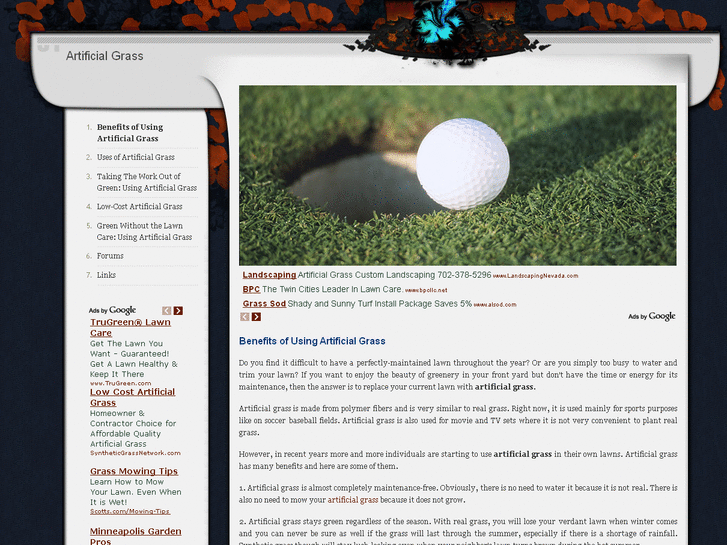Follow the red artificial grass link in point 1
The image size is (727, 545).
(353, 500)
